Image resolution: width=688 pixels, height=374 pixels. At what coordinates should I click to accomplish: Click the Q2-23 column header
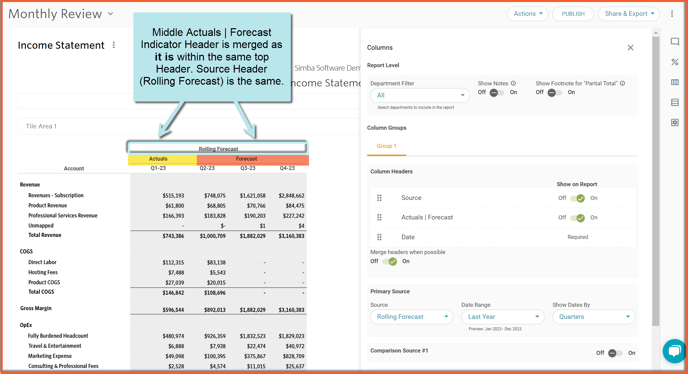tap(207, 169)
